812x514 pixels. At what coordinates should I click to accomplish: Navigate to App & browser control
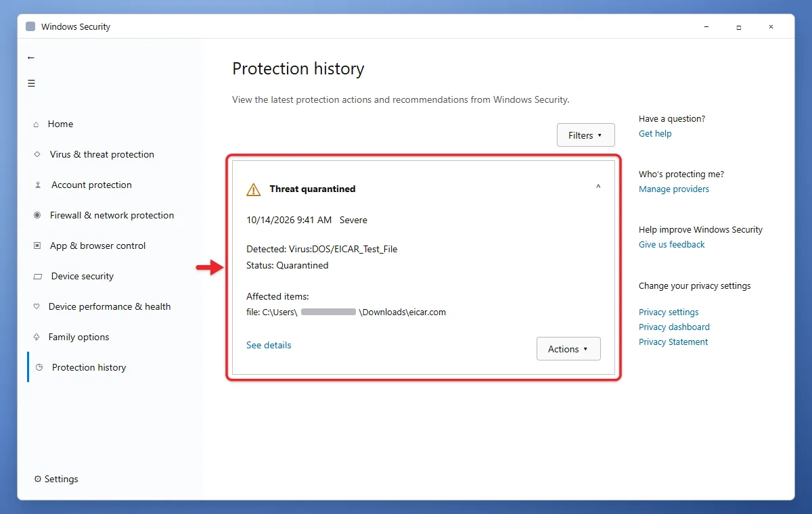click(x=98, y=246)
